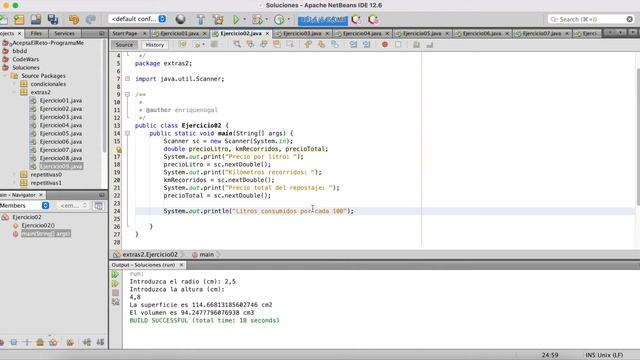The height and width of the screenshot is (360, 640).
Task: Show the History editor view
Action: pyautogui.click(x=155, y=45)
